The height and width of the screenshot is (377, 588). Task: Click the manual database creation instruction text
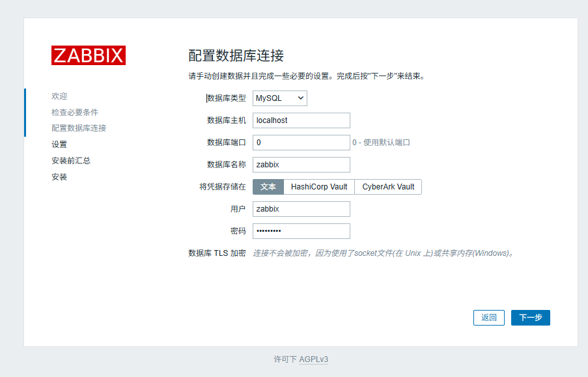(x=307, y=76)
